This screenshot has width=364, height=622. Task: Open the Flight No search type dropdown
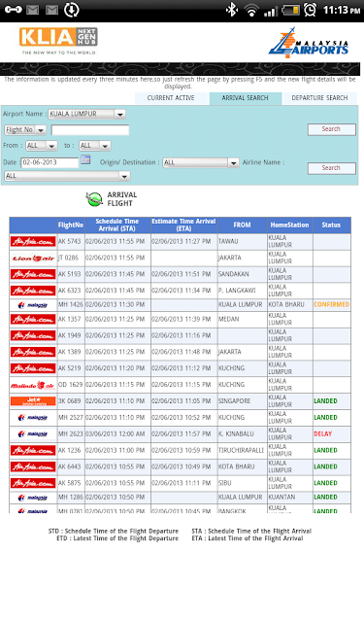coord(25,129)
